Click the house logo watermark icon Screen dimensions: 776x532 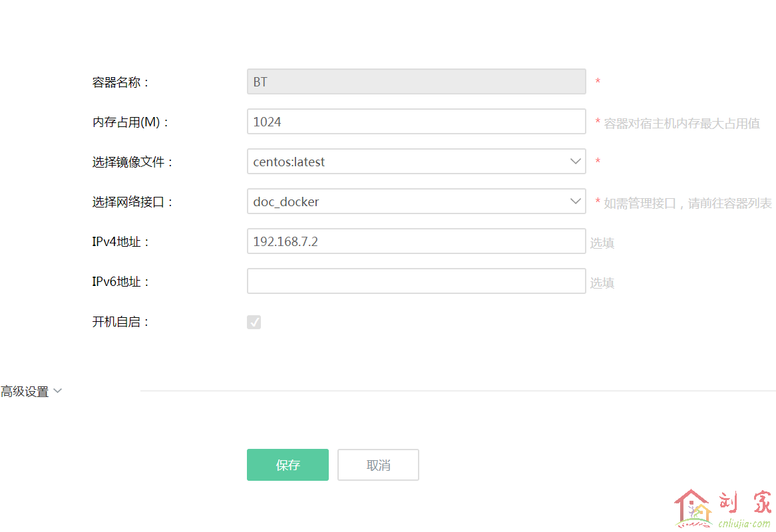coord(693,509)
